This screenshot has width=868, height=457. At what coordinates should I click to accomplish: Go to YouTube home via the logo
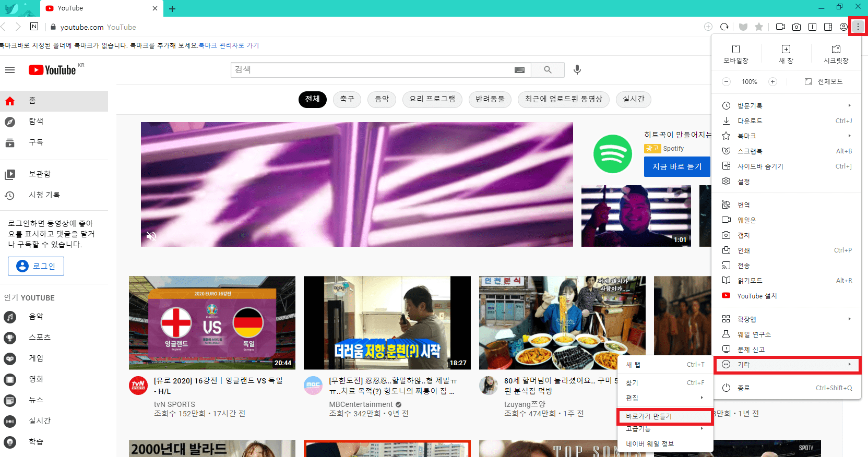click(53, 70)
